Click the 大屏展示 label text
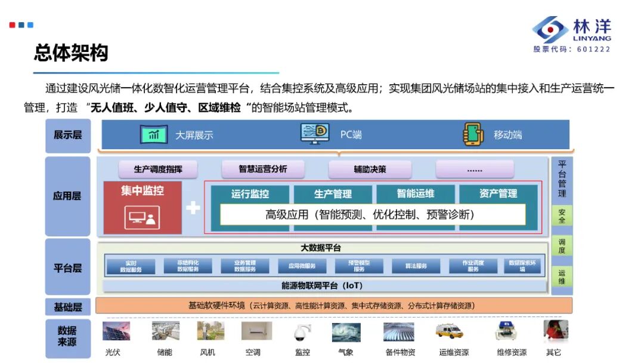The width and height of the screenshot is (644, 363). click(194, 136)
